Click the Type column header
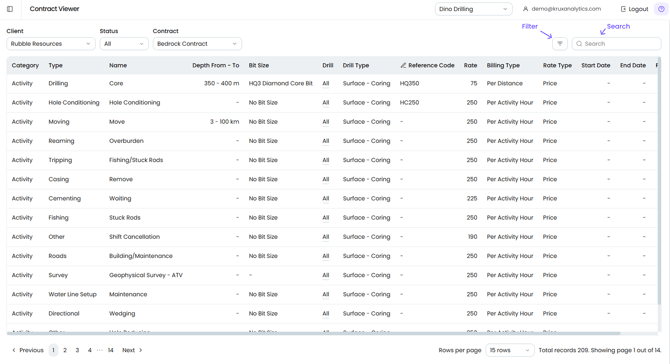The width and height of the screenshot is (670, 364). [x=56, y=65]
